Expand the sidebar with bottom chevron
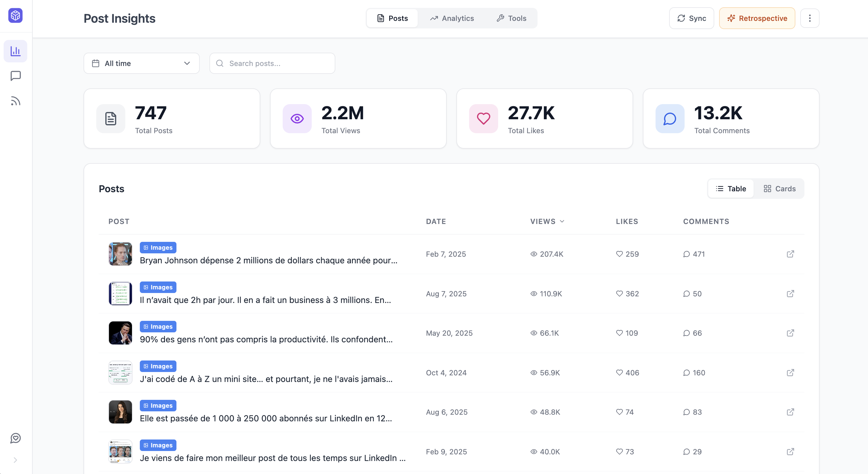Image resolution: width=868 pixels, height=474 pixels. (15, 460)
